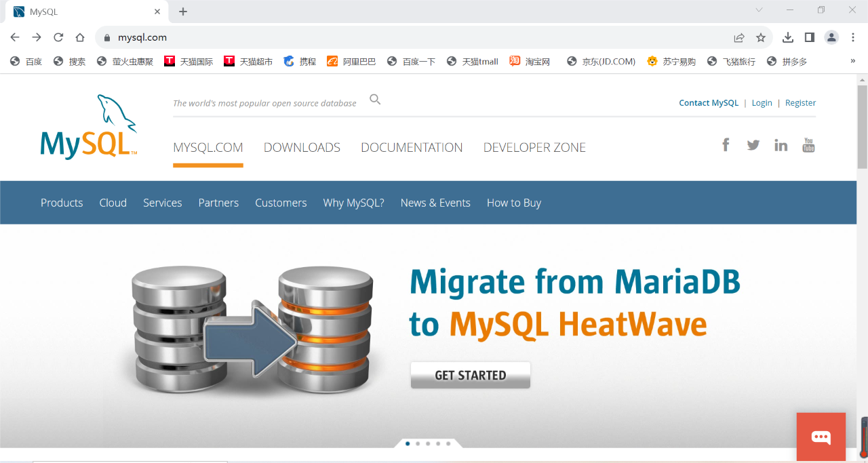The height and width of the screenshot is (463, 868).
Task: Open the 拼多多 bookmark
Action: (787, 61)
